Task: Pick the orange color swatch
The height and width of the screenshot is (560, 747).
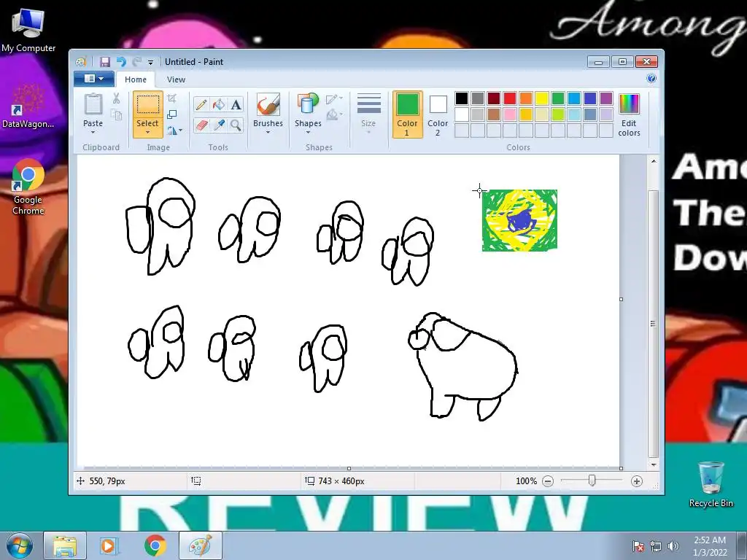Action: point(525,98)
